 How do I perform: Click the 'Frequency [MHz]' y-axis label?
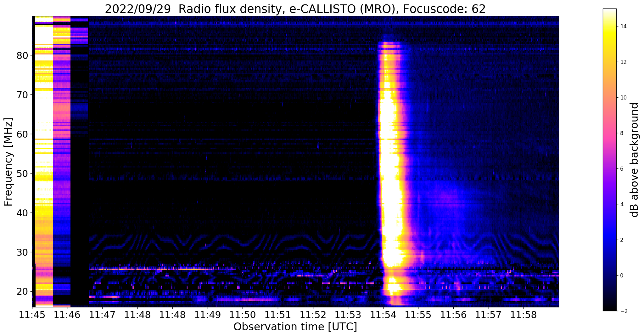(8, 162)
